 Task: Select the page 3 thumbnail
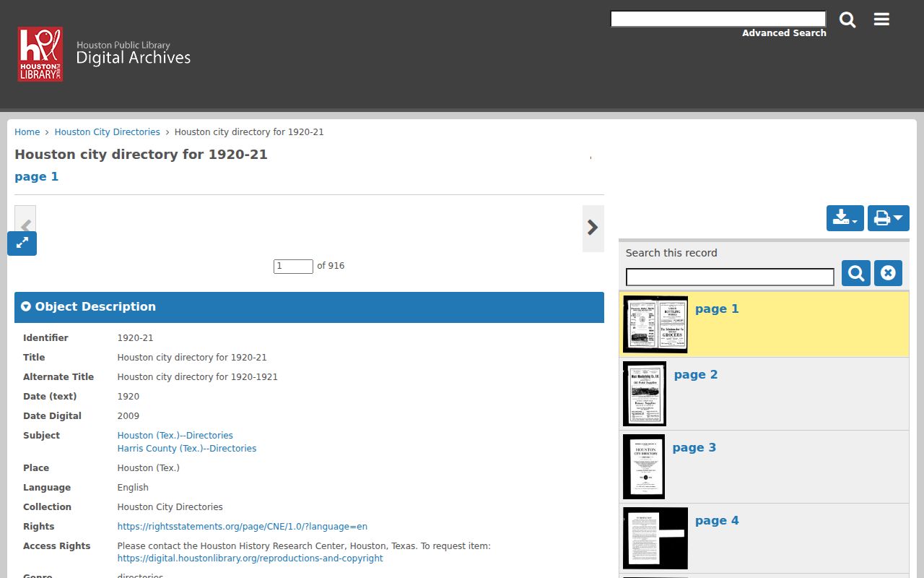644,467
